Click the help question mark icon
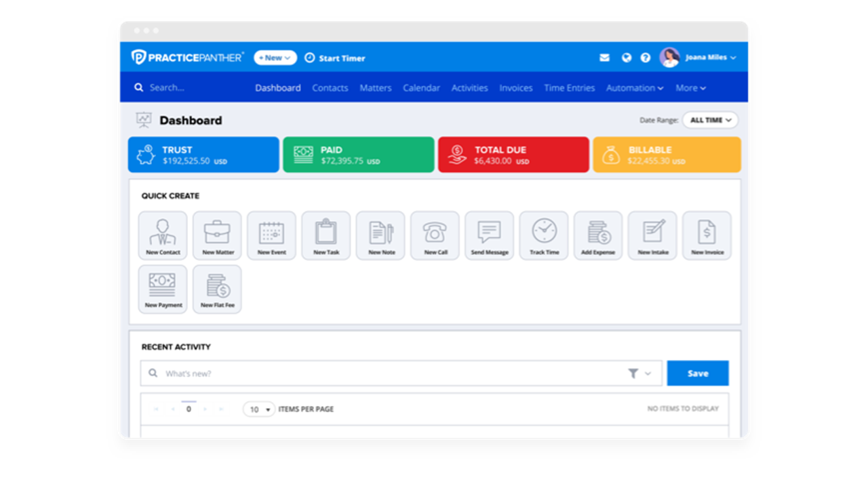Screen dimensions: 868x488 click(646, 58)
